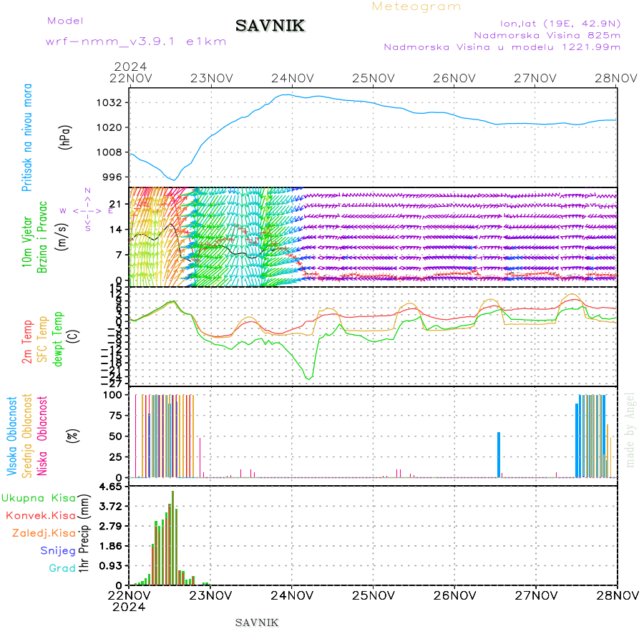Click the 100 value on cloudiness axis

pyautogui.click(x=112, y=395)
